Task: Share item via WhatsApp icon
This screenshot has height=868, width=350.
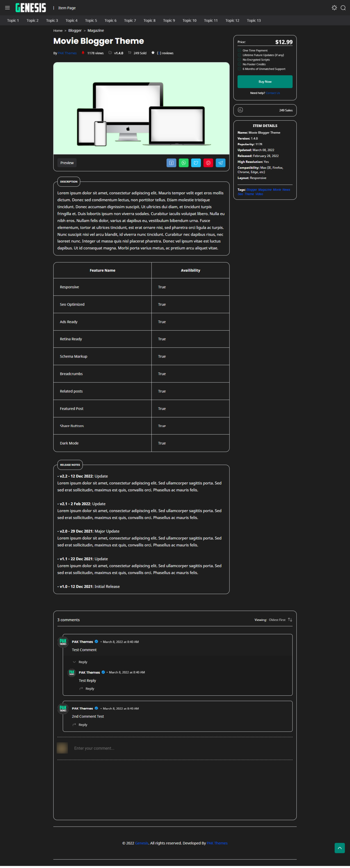Action: [184, 163]
